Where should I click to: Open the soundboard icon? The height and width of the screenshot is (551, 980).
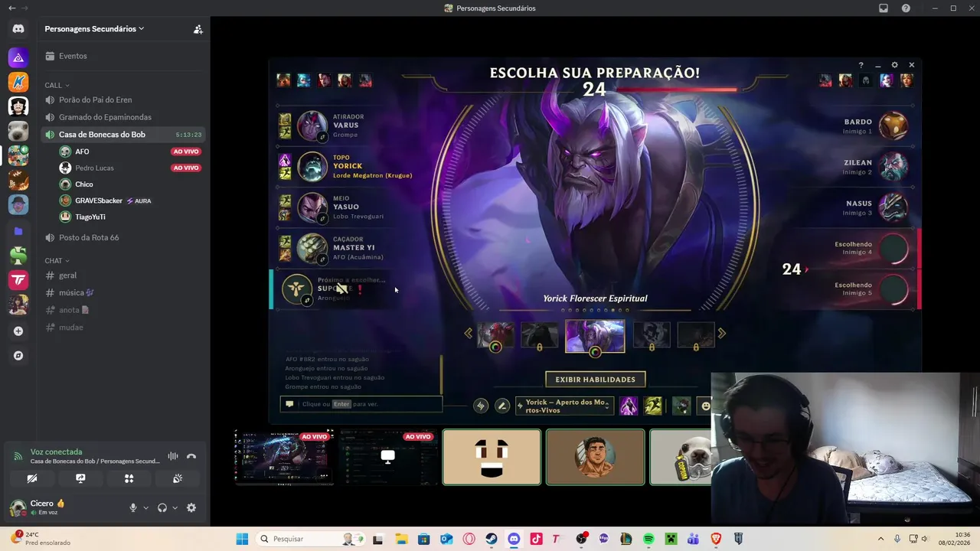tap(177, 478)
